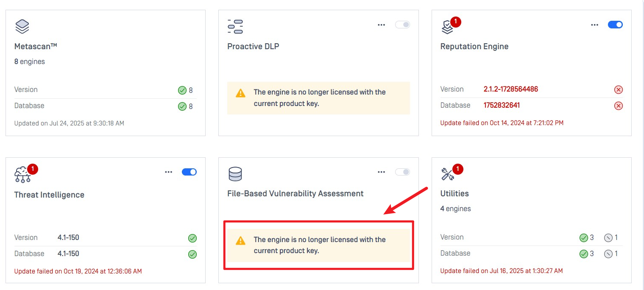Click the Utilities wrench icon
The height and width of the screenshot is (290, 644).
coord(447,174)
